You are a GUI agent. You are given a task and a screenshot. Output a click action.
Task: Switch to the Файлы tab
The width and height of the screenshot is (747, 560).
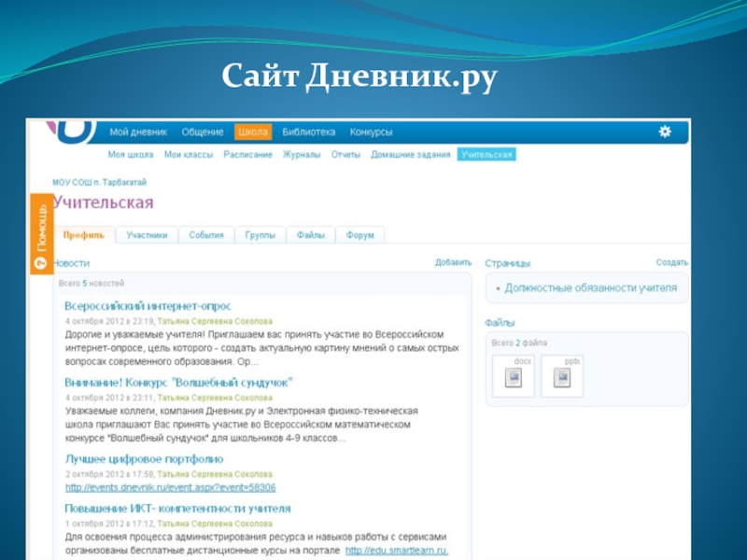(x=311, y=235)
